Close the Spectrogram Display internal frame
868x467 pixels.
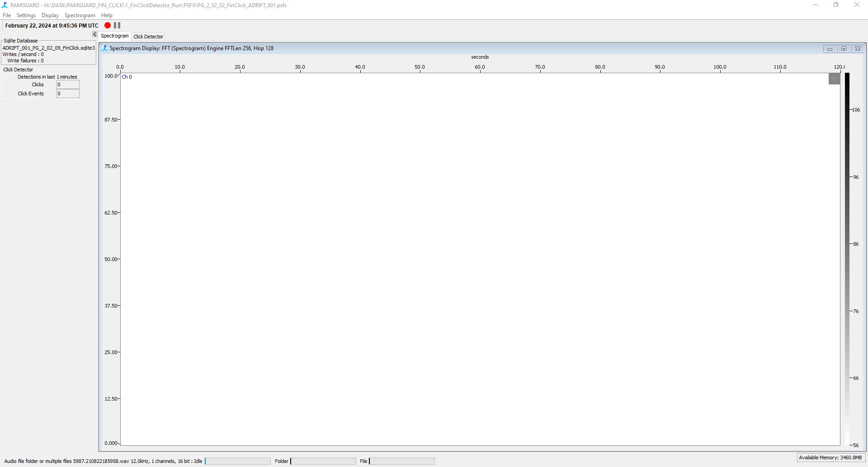point(858,49)
